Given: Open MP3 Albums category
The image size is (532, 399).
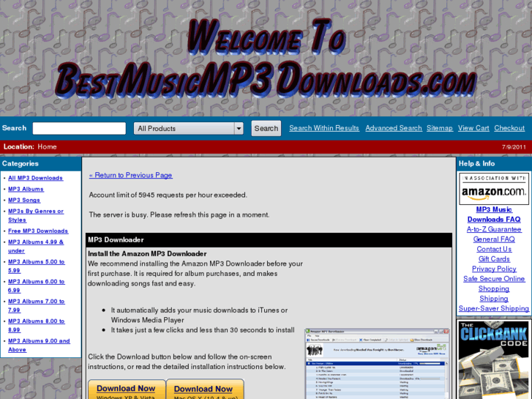Looking at the screenshot, I should coord(26,189).
